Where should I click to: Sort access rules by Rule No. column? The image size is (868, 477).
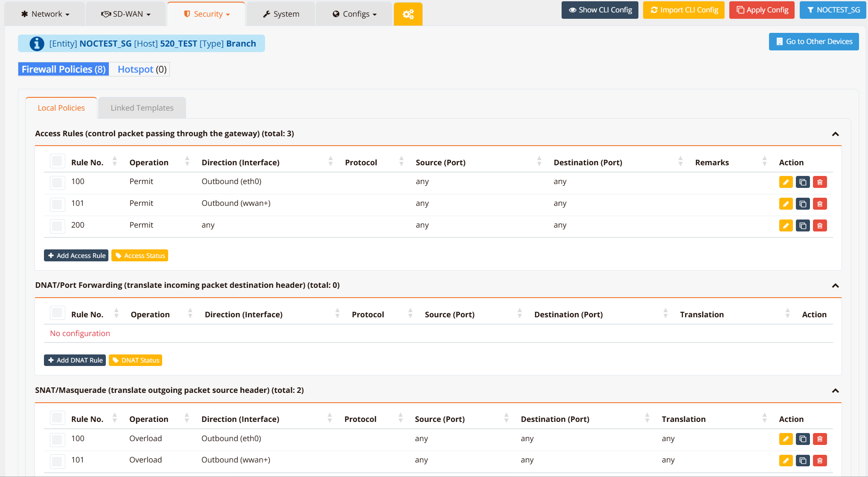tap(114, 162)
